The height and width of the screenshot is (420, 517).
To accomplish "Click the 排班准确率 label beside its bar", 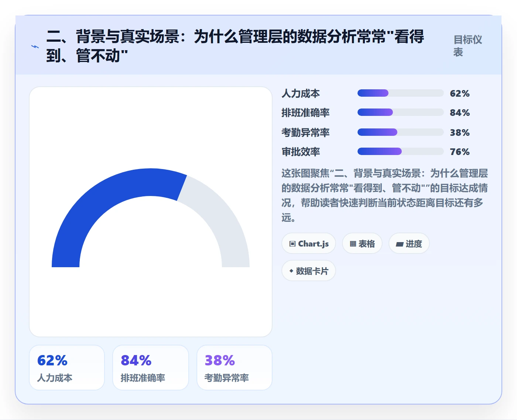I will click(x=305, y=113).
